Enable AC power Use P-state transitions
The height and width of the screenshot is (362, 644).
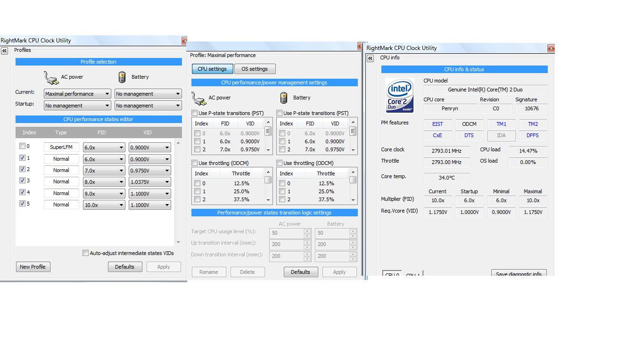pos(195,113)
